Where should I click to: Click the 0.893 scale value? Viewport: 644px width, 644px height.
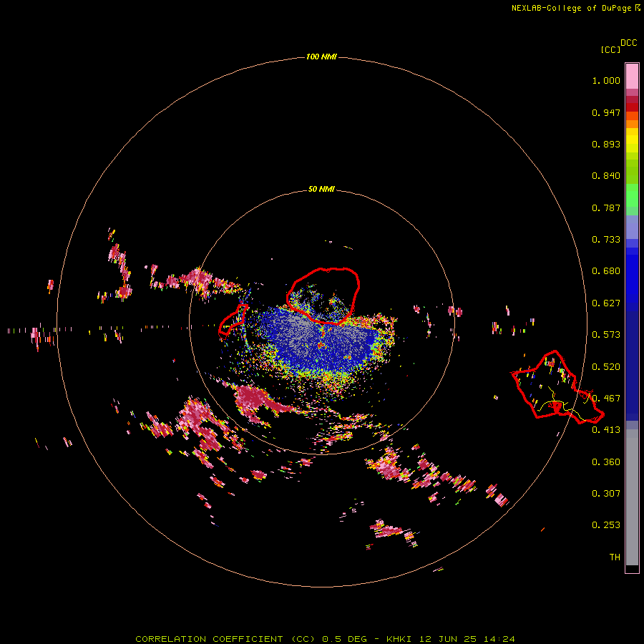point(606,144)
